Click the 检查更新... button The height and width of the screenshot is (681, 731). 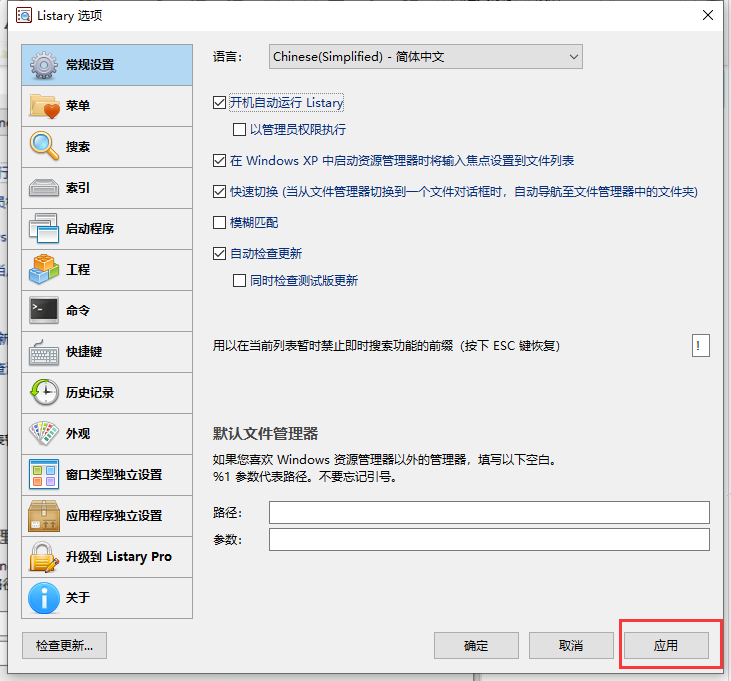[x=64, y=646]
